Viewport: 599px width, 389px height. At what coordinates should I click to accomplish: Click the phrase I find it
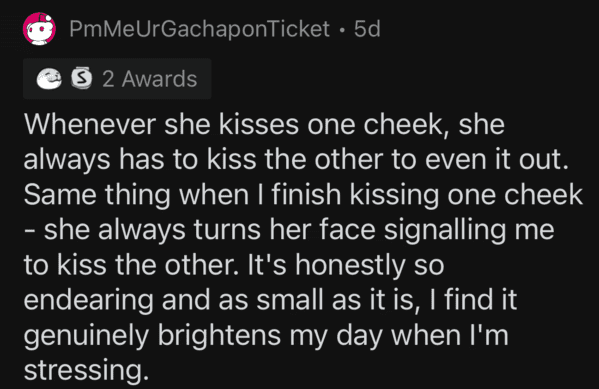[x=473, y=300]
